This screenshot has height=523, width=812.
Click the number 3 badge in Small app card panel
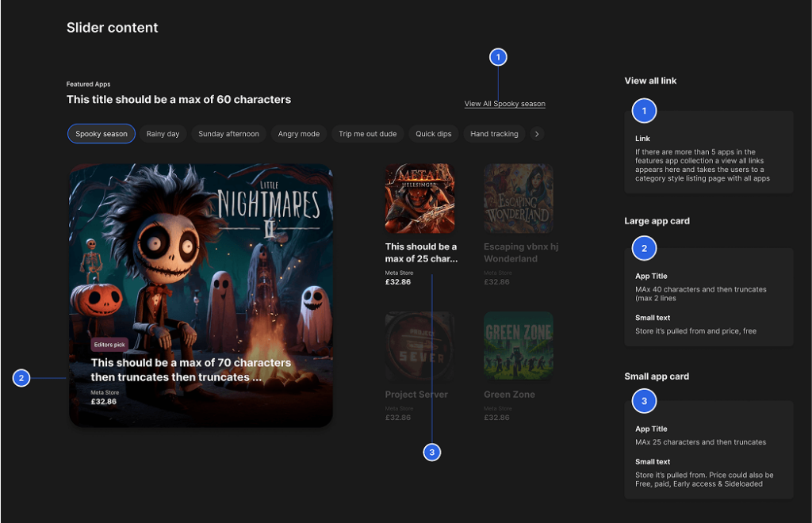click(x=644, y=402)
